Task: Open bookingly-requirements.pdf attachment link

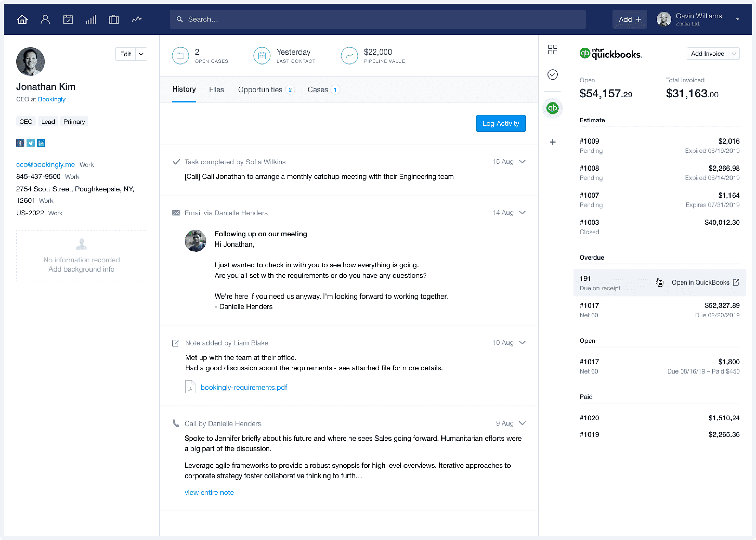Action: pyautogui.click(x=244, y=387)
